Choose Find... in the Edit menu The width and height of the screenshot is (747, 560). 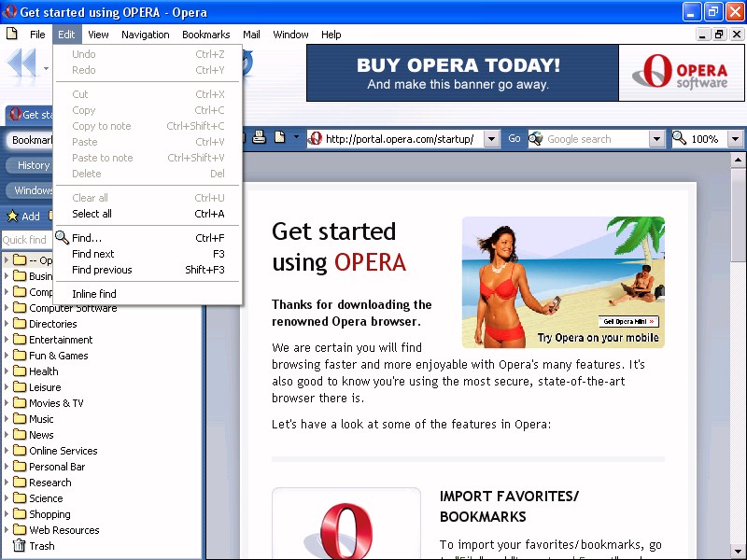click(x=148, y=238)
